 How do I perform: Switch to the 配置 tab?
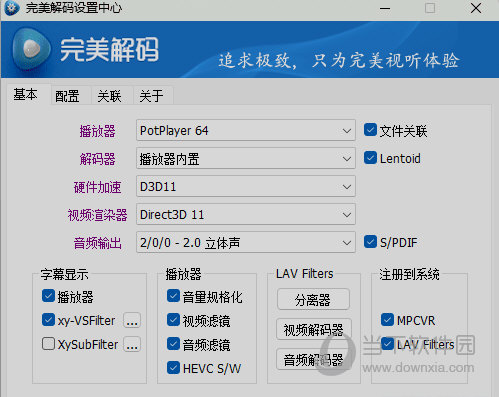pyautogui.click(x=67, y=96)
